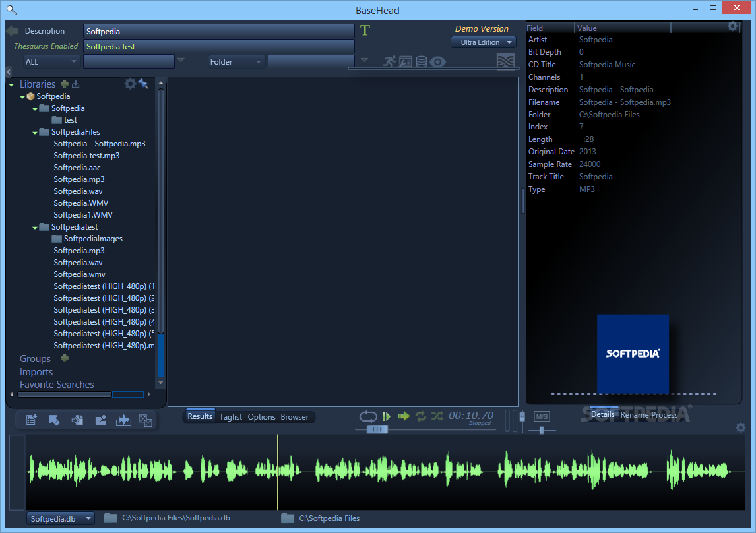
Task: Open the Imports section
Action: [x=36, y=372]
